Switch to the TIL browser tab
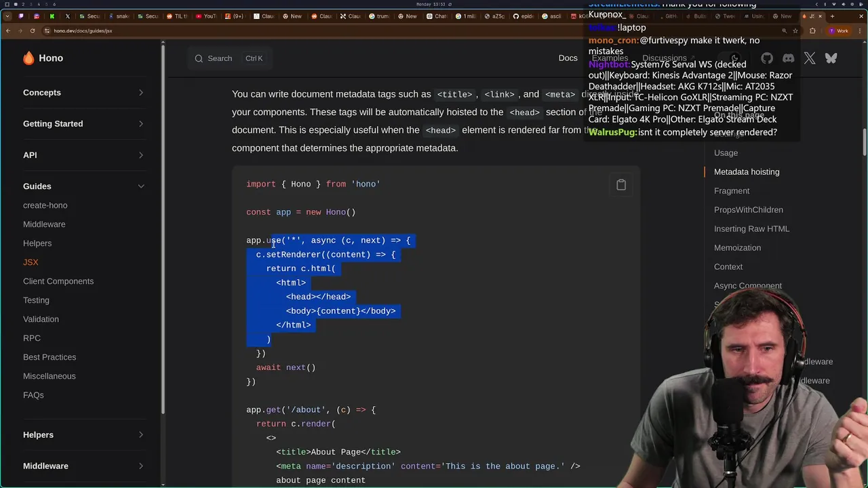The image size is (868, 488). click(x=177, y=16)
